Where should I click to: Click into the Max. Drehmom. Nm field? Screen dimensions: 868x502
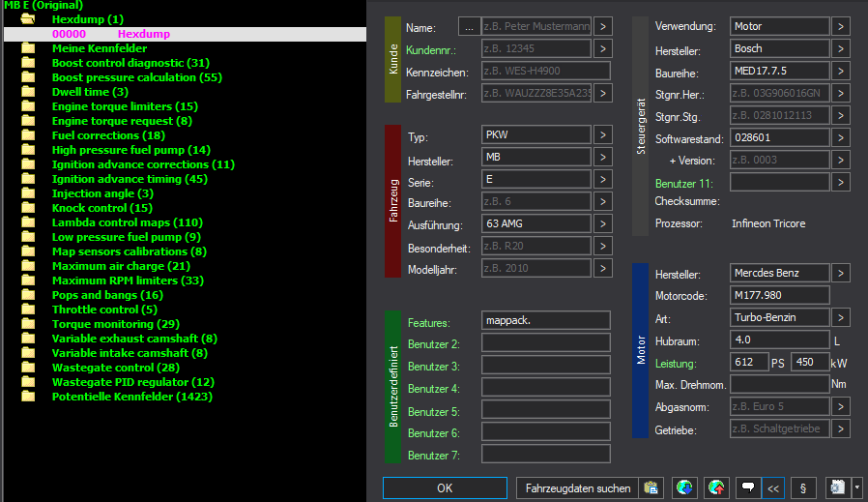pyautogui.click(x=779, y=384)
